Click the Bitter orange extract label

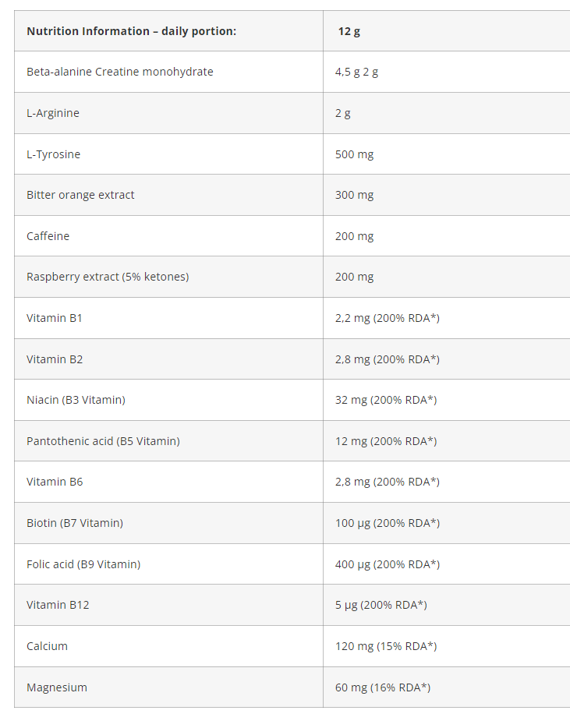click(80, 195)
